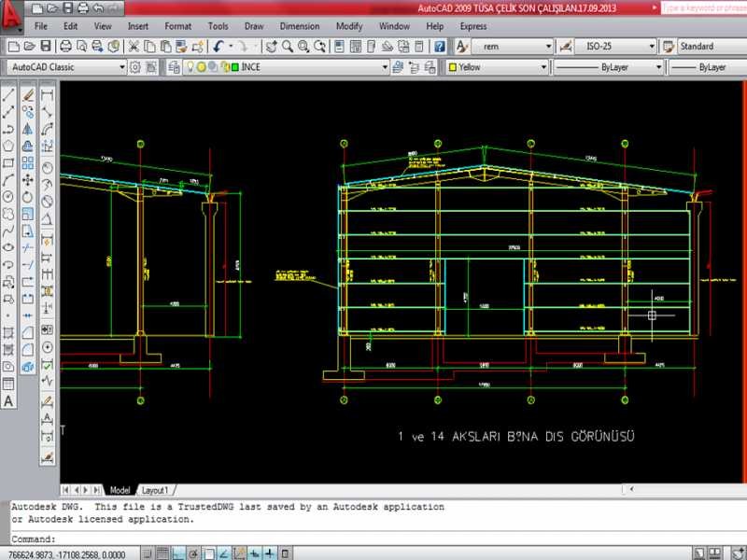Click the Undo arrow icon
This screenshot has height=560, width=747.
pyautogui.click(x=218, y=46)
